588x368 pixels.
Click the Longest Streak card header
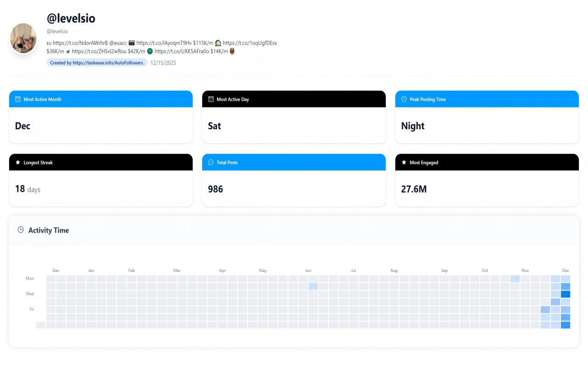(x=101, y=162)
